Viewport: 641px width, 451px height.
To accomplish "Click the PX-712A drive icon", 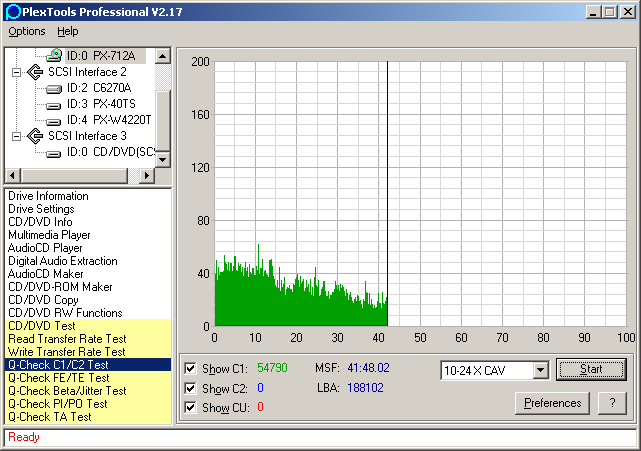I will (54, 56).
